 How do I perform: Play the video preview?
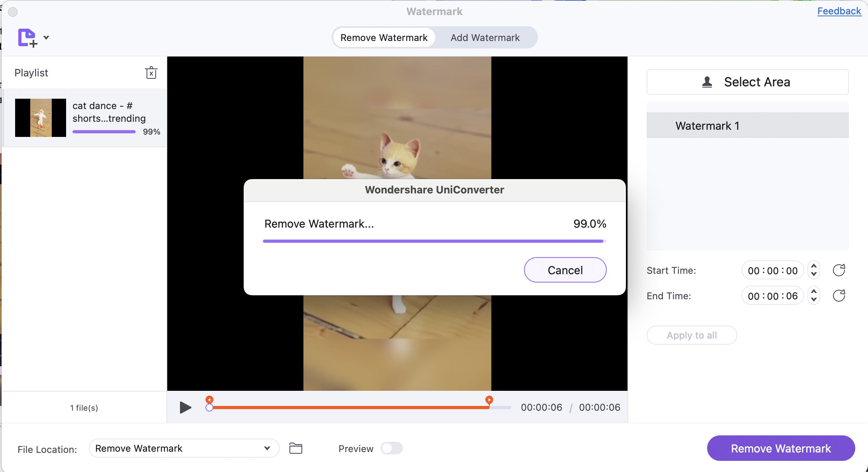pos(185,408)
